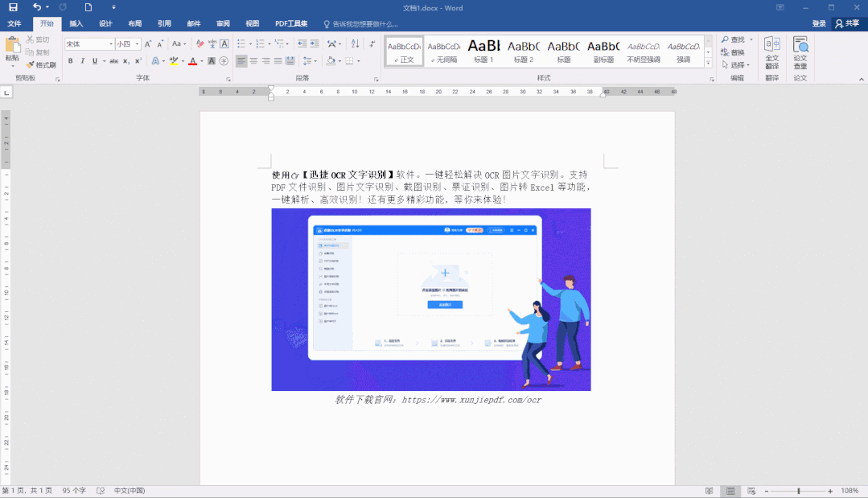
Task: Switch to the 布局 layout tab
Action: click(134, 23)
